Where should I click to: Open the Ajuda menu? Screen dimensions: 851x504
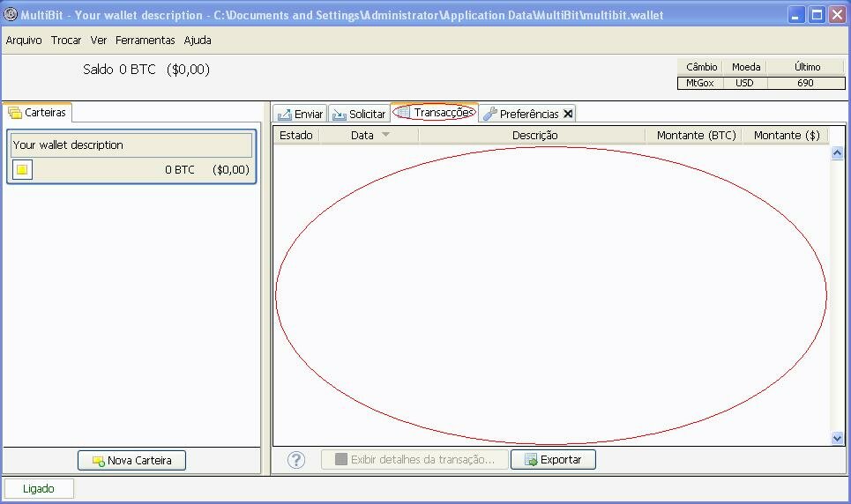(198, 41)
